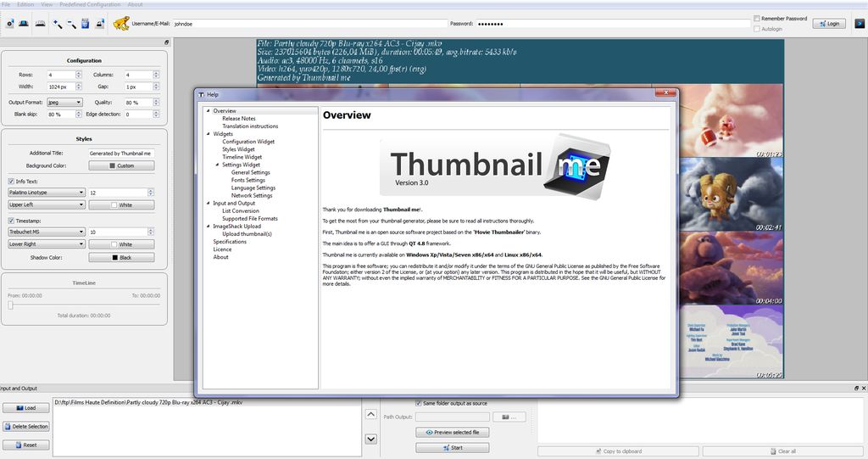Open the Licence help topic
The height and width of the screenshot is (459, 868).
tap(223, 249)
